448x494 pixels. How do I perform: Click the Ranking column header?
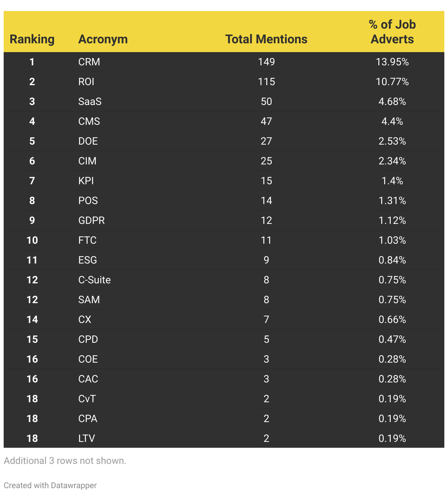pos(32,39)
